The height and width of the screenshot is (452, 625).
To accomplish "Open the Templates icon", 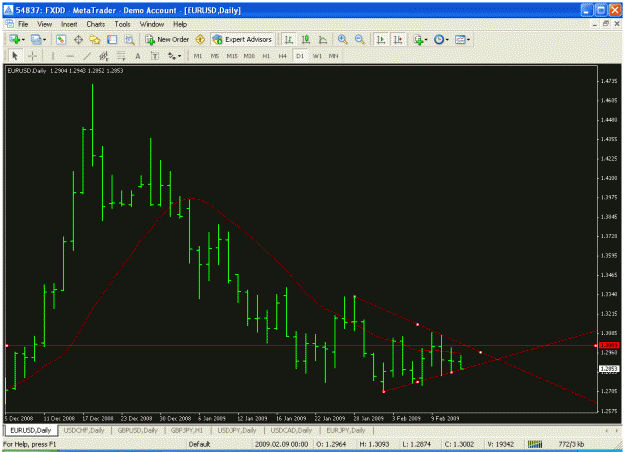I will coord(460,39).
